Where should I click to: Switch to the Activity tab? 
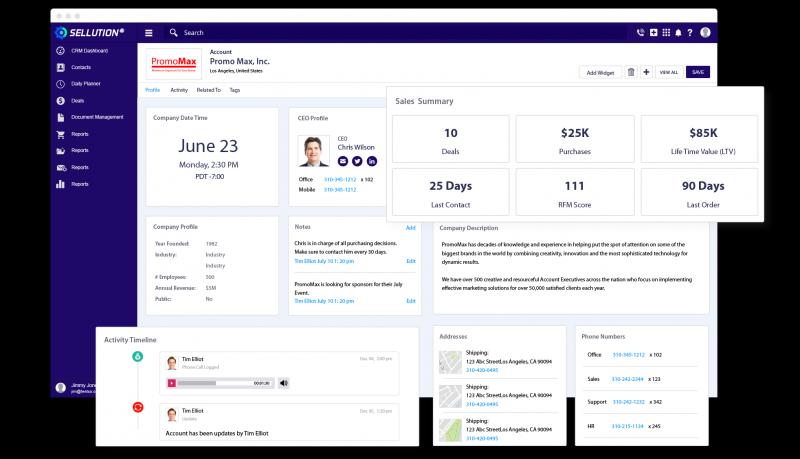coord(179,90)
